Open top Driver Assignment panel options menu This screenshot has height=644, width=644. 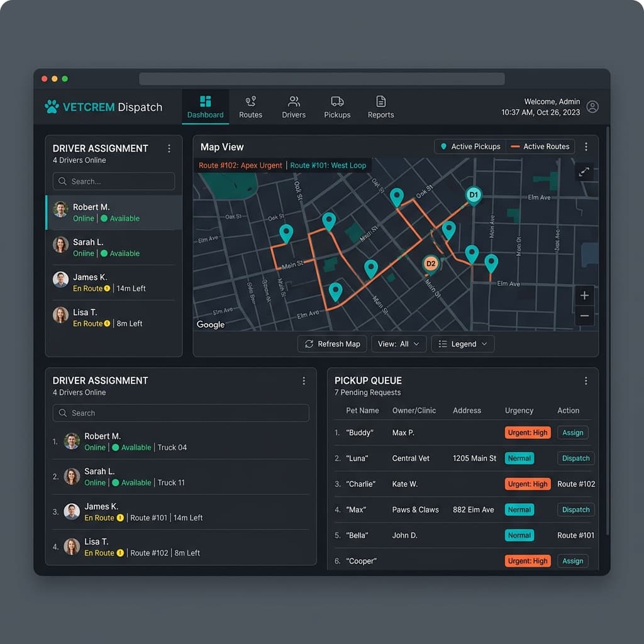(169, 148)
